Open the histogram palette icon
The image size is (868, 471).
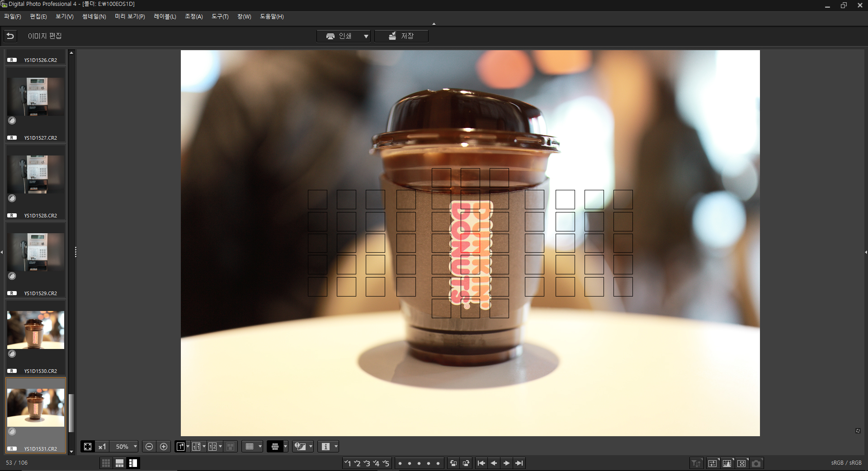[727, 463]
